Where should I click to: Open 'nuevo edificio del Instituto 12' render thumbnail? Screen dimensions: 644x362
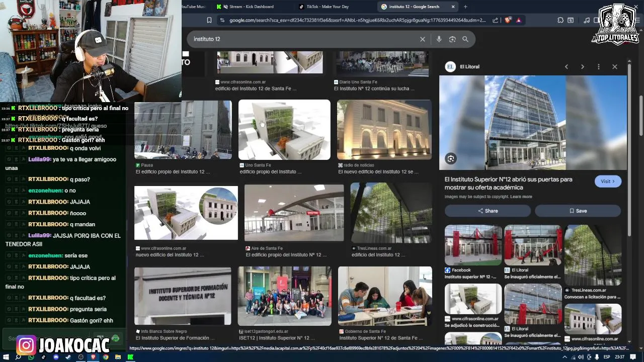[186, 213]
